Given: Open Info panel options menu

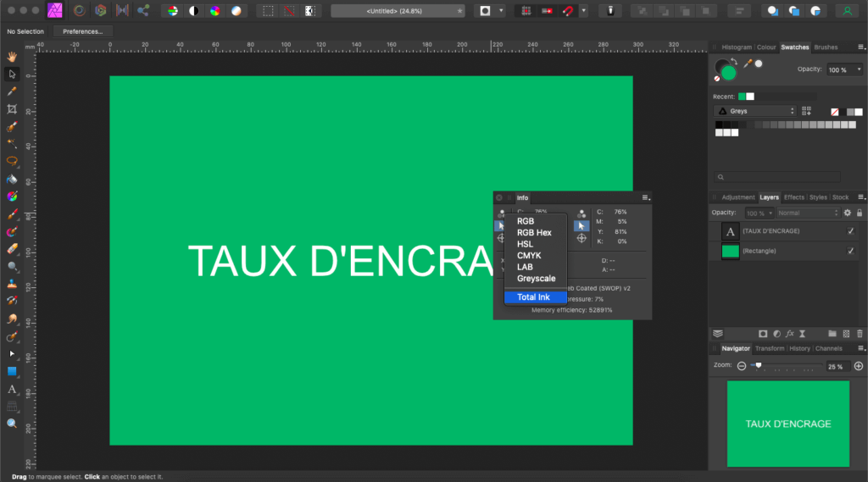Looking at the screenshot, I should tap(645, 197).
